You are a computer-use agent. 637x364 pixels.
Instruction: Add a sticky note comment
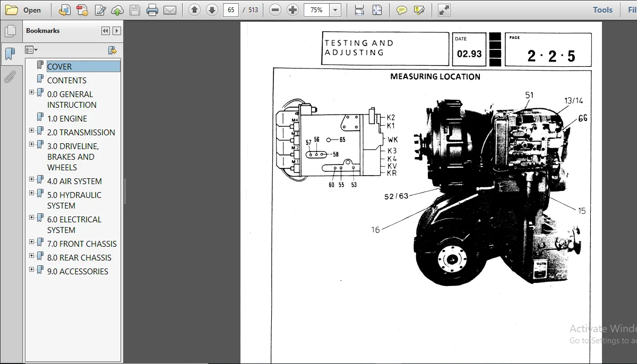coord(402,10)
